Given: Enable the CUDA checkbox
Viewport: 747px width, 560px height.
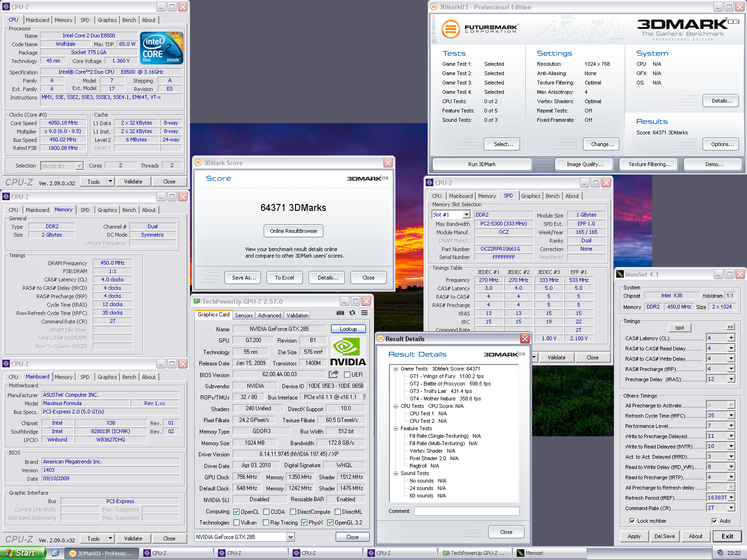Looking at the screenshot, I should click(x=267, y=512).
